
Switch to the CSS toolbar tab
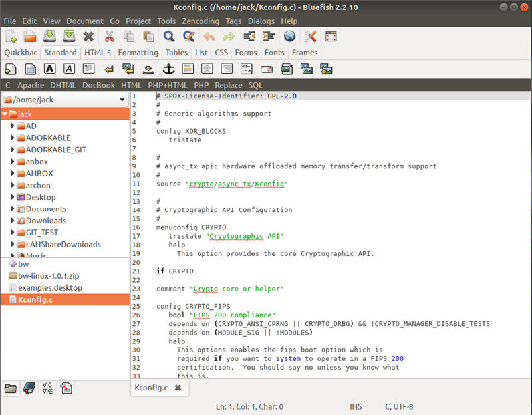click(221, 53)
